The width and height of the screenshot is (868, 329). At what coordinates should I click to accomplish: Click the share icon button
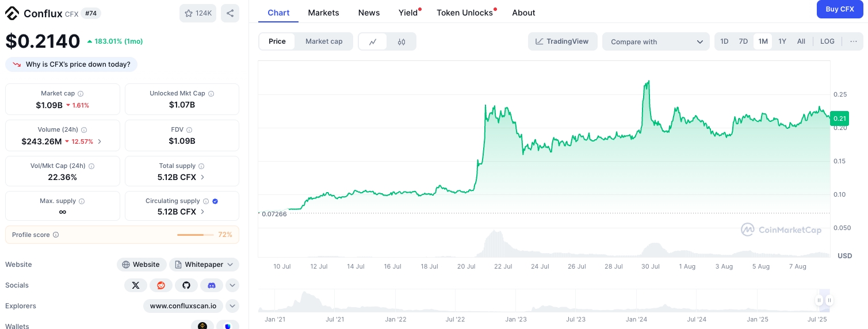click(x=230, y=13)
